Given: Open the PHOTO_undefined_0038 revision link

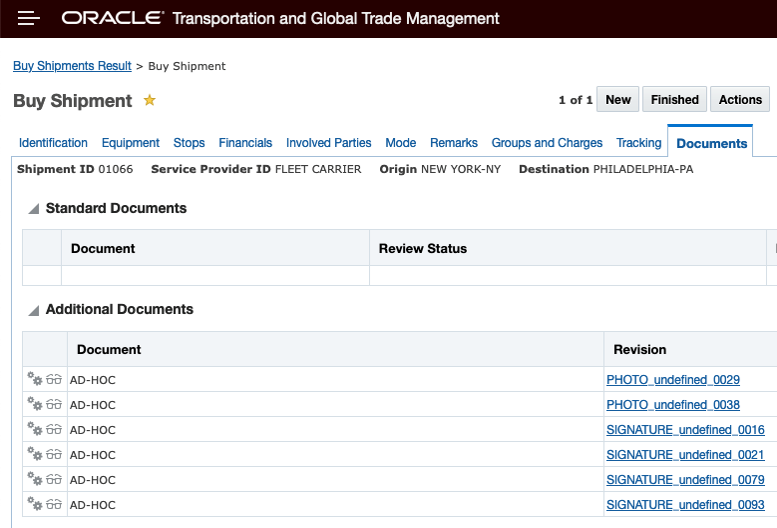Looking at the screenshot, I should (673, 405).
